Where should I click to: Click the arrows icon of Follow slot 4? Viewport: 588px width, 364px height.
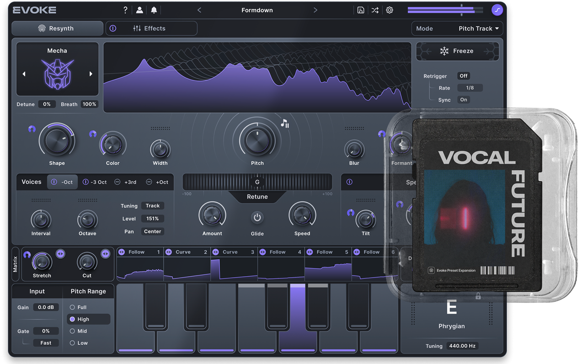tap(263, 252)
